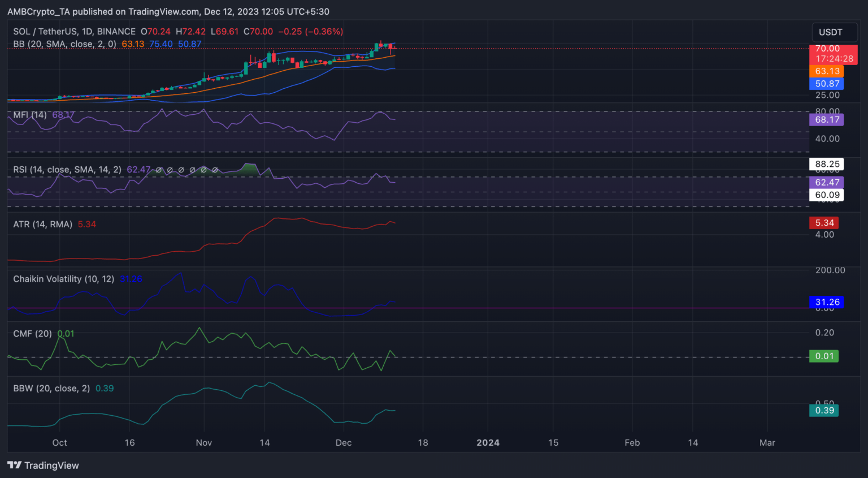
Task: Open the USDT currency selector
Action: point(830,32)
